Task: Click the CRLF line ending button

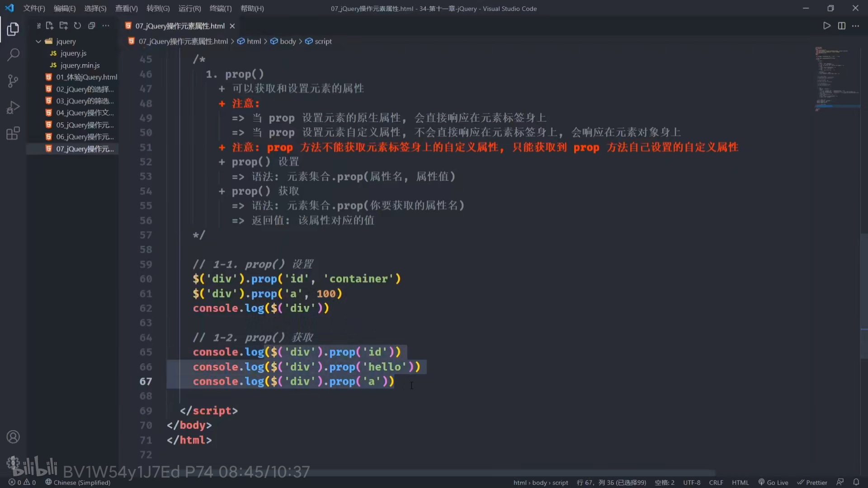Action: (x=716, y=483)
